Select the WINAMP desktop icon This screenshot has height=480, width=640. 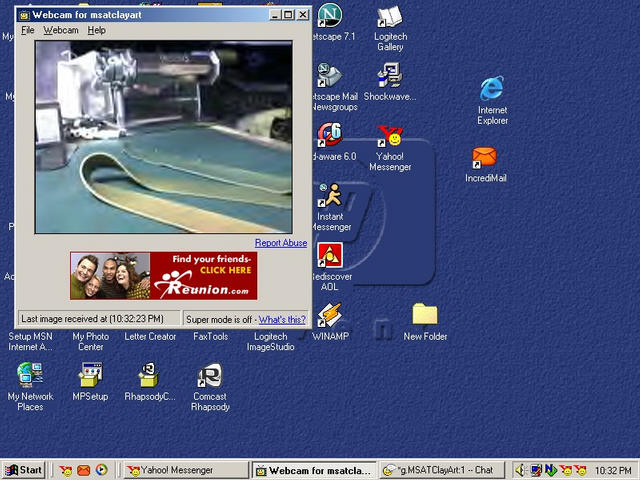tap(330, 315)
